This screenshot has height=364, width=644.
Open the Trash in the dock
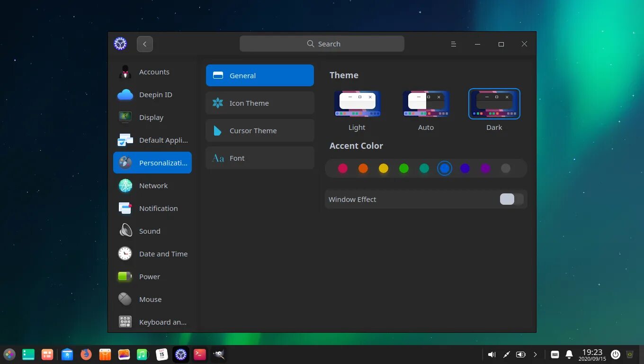(630, 354)
